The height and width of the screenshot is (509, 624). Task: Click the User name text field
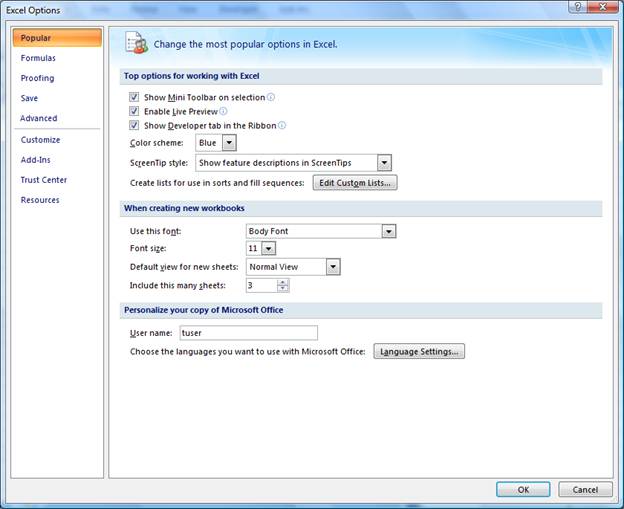249,333
